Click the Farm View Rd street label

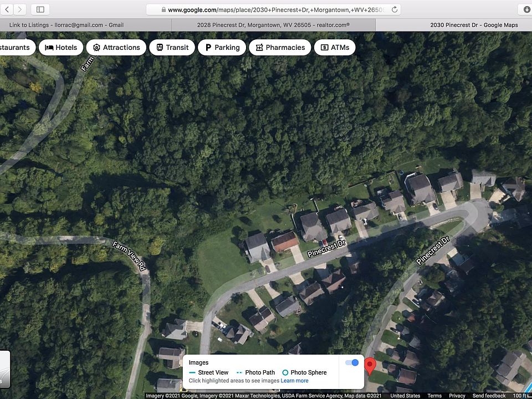point(129,256)
